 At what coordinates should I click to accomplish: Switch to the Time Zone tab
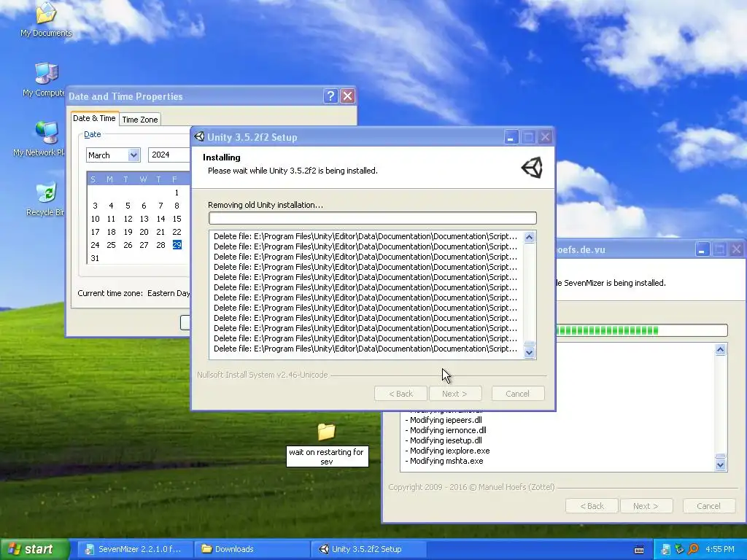pos(139,120)
